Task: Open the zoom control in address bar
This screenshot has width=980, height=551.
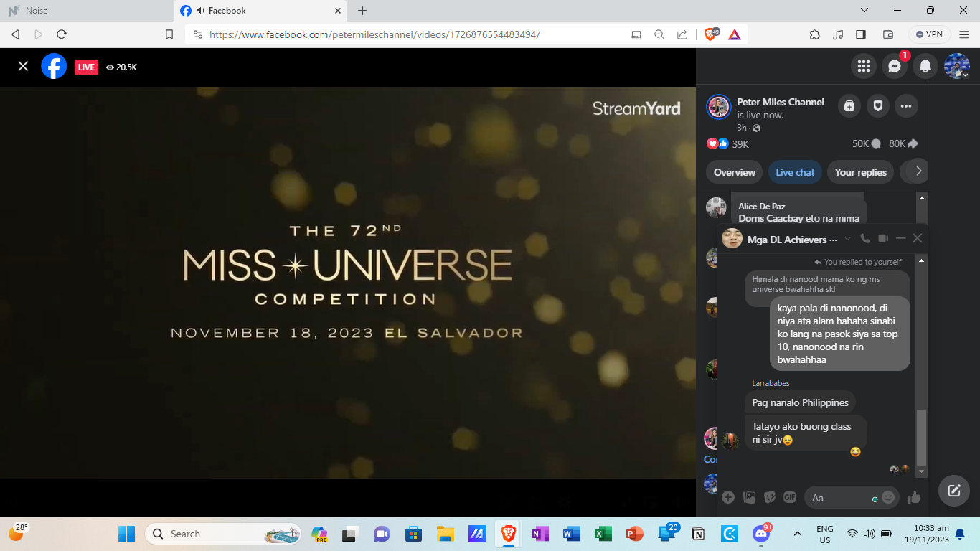Action: (659, 34)
